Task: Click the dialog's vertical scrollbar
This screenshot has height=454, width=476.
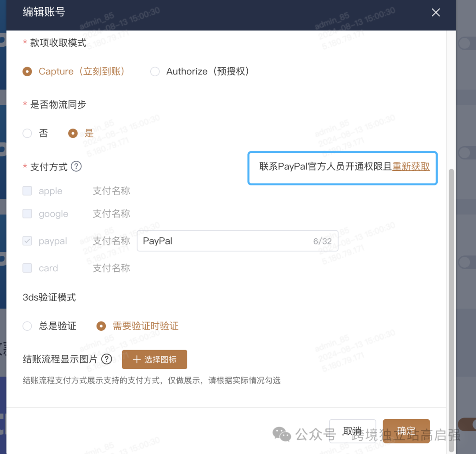Action: (451, 310)
